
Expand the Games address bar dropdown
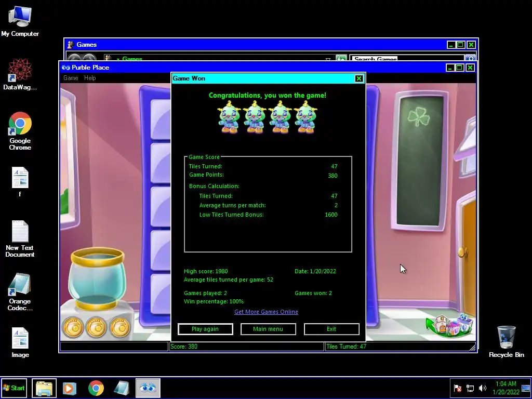pos(328,59)
